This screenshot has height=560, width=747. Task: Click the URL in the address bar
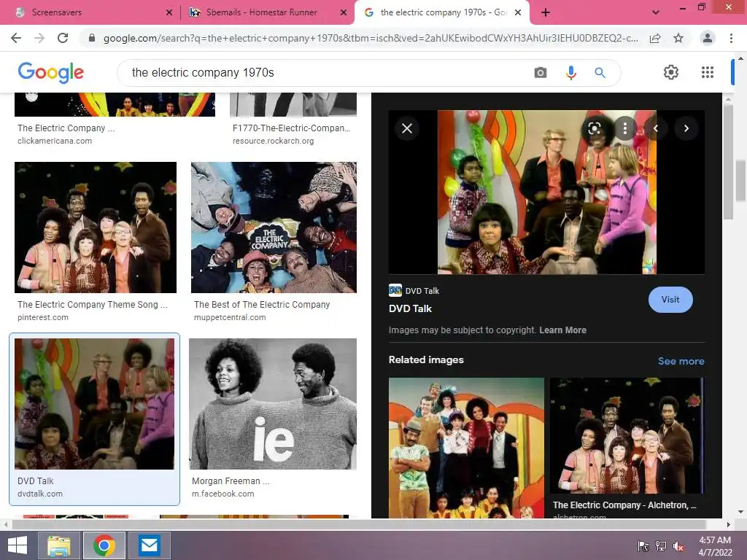tap(371, 38)
